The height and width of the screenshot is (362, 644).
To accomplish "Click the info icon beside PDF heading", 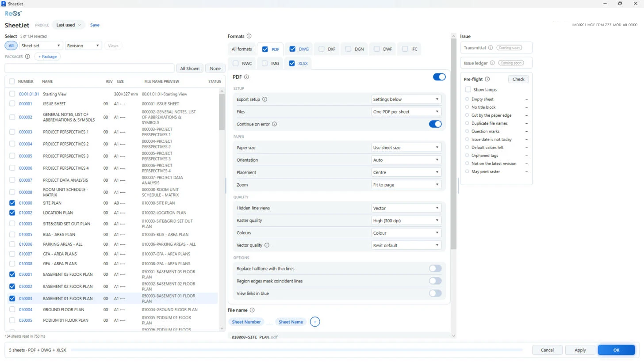I will tap(246, 77).
